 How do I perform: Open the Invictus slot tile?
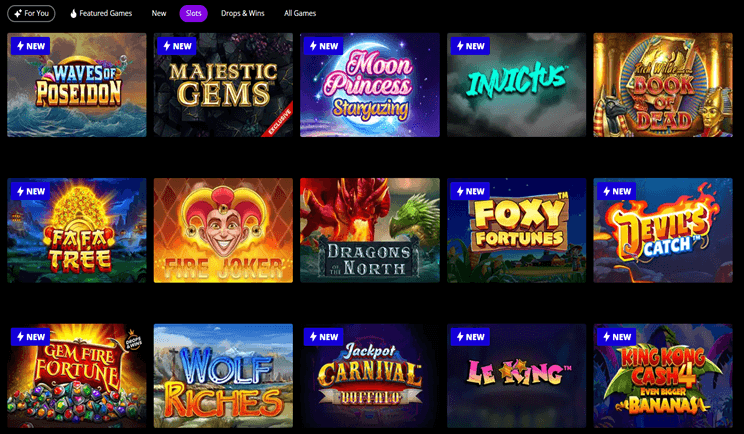tap(516, 85)
